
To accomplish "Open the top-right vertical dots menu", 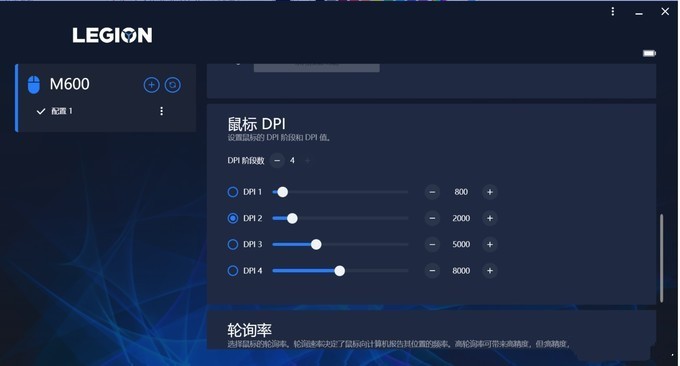I will point(612,12).
